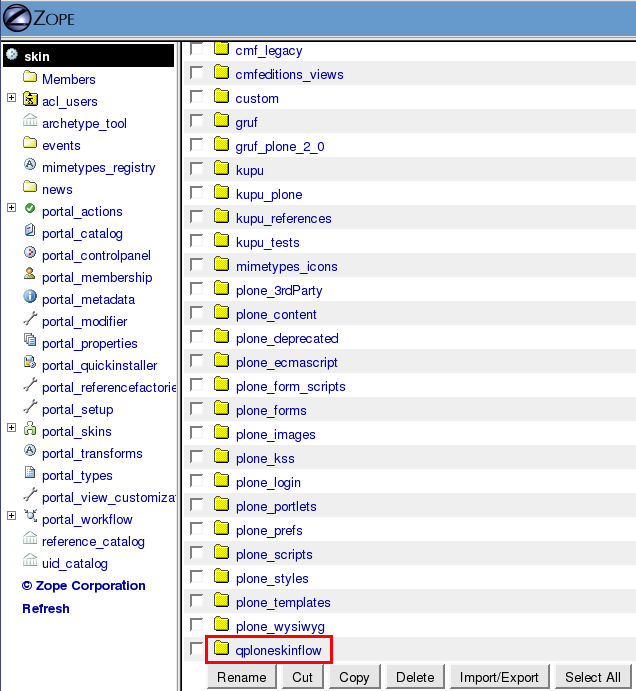The width and height of the screenshot is (636, 691).
Task: Open the plone_ecmascript folder link
Action: coord(286,363)
